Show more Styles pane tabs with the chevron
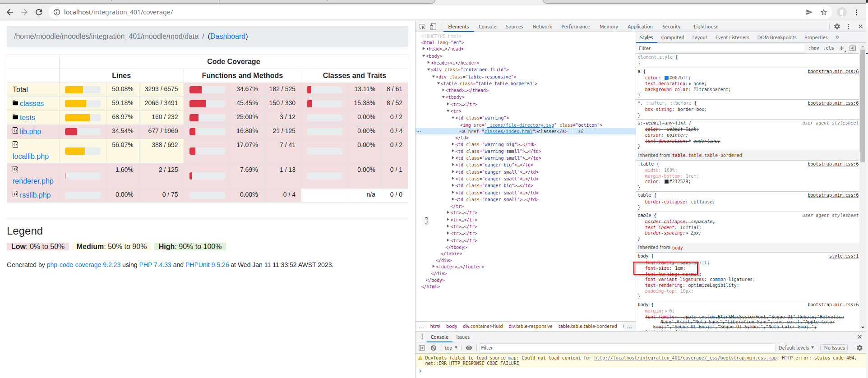868x378 pixels. (837, 37)
